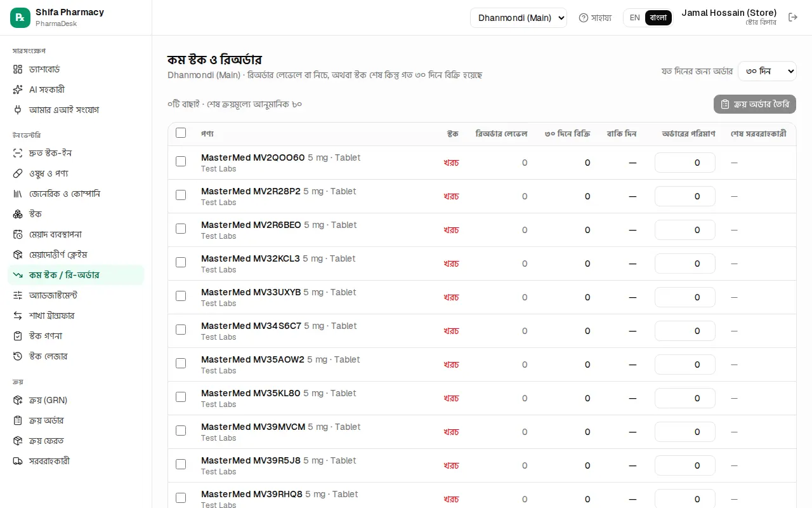This screenshot has width=812, height=508.
Task: Click the রিঅর্ডার লেভেল column header
Action: (501, 134)
